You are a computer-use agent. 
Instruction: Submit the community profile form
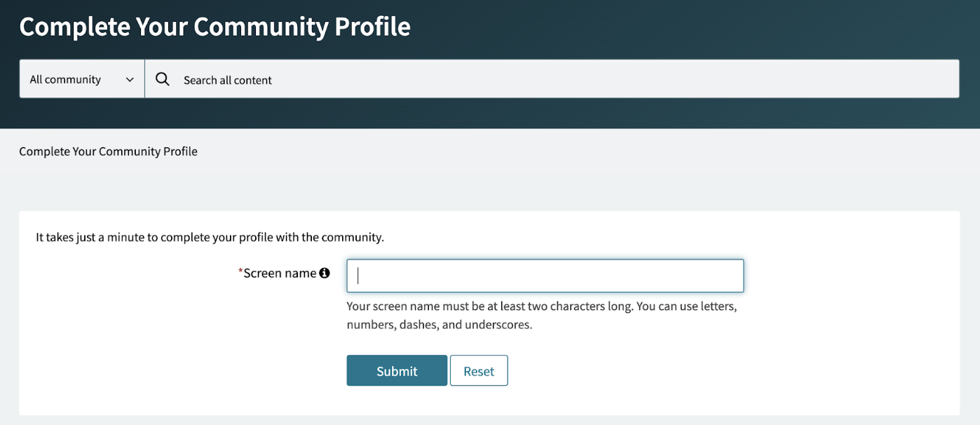click(x=396, y=370)
